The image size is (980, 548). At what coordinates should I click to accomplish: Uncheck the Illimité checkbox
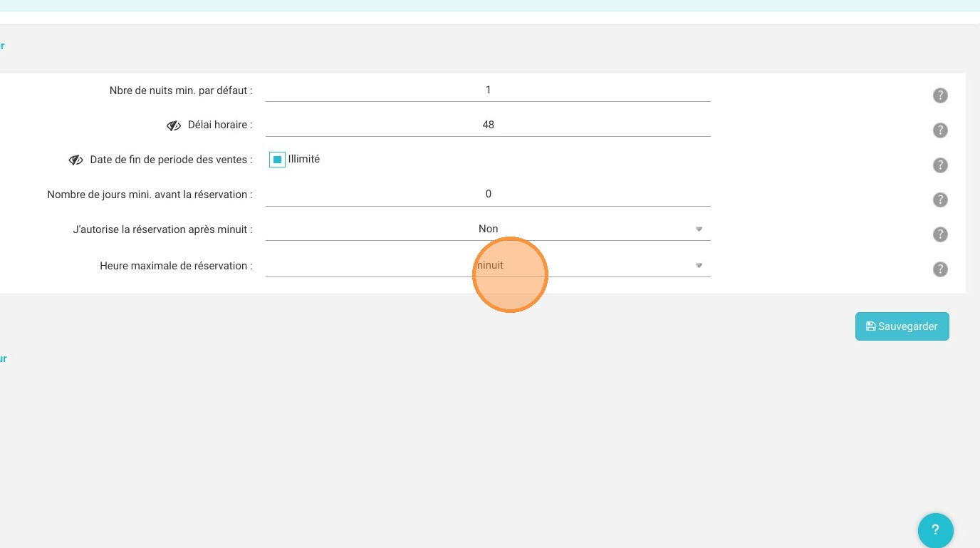coord(277,160)
